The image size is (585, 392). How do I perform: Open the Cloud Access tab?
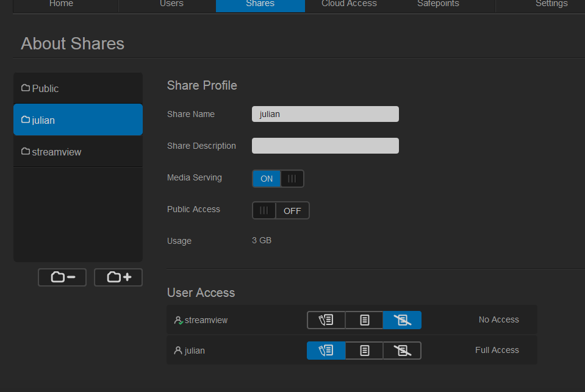(x=349, y=4)
